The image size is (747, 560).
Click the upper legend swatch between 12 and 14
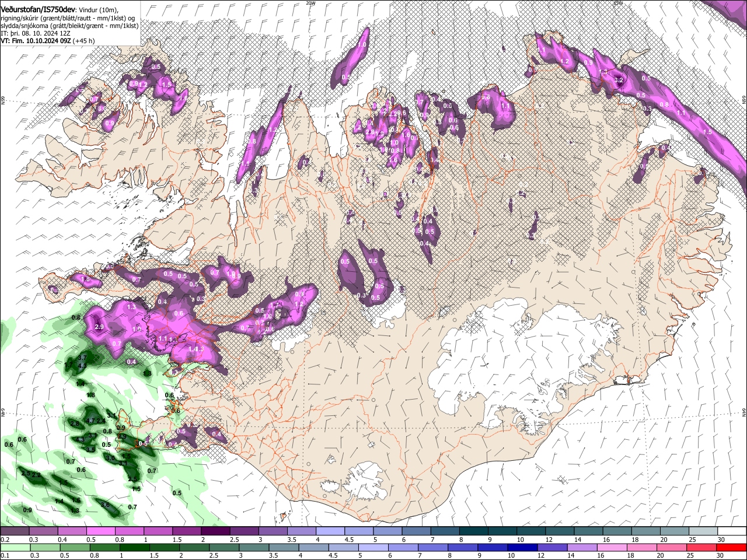point(560,531)
